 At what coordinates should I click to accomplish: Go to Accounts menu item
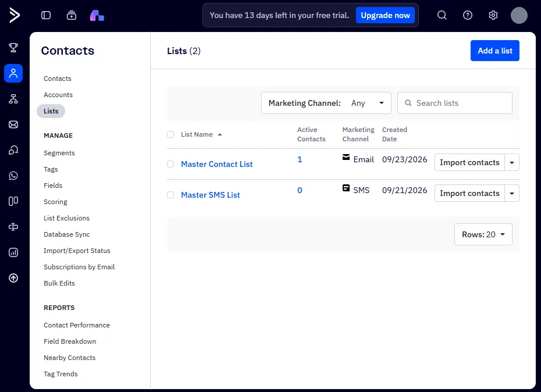pyautogui.click(x=58, y=95)
